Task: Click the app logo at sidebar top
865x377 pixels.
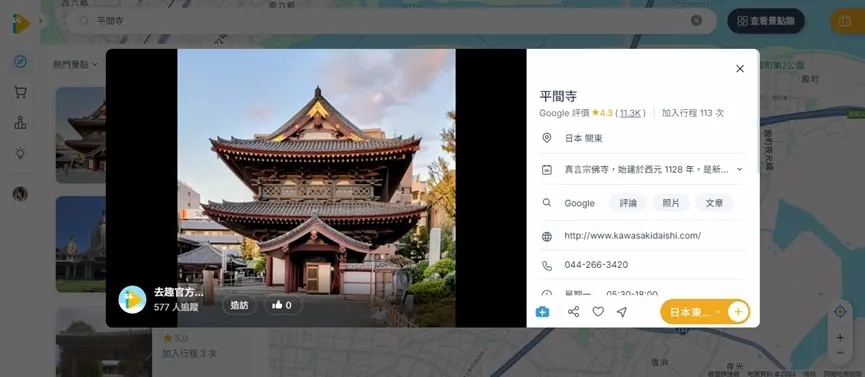Action: tap(21, 23)
